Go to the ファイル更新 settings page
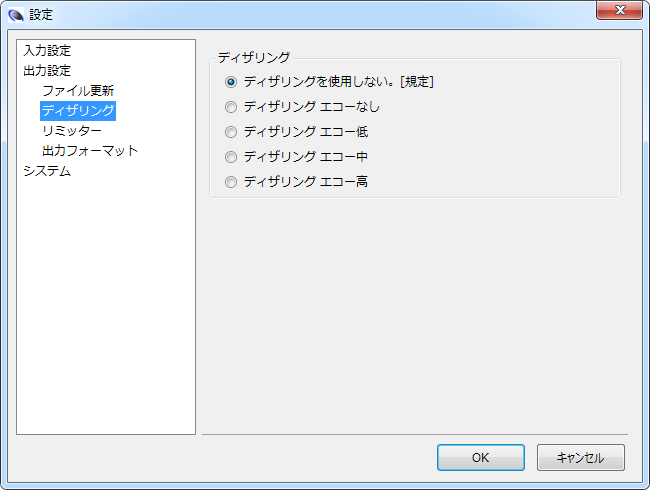This screenshot has height=490, width=650. (x=78, y=90)
